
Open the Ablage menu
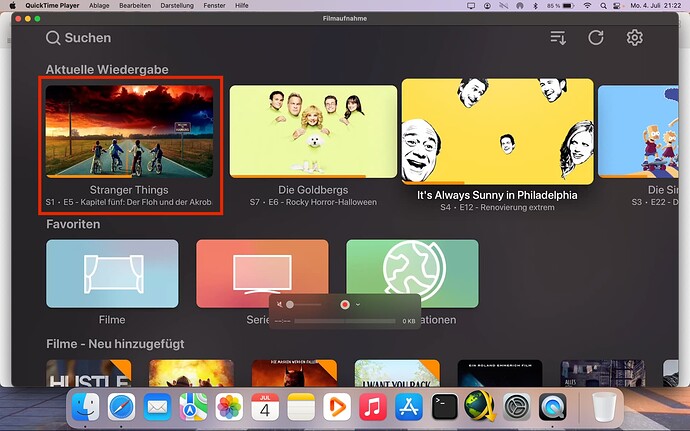[99, 6]
